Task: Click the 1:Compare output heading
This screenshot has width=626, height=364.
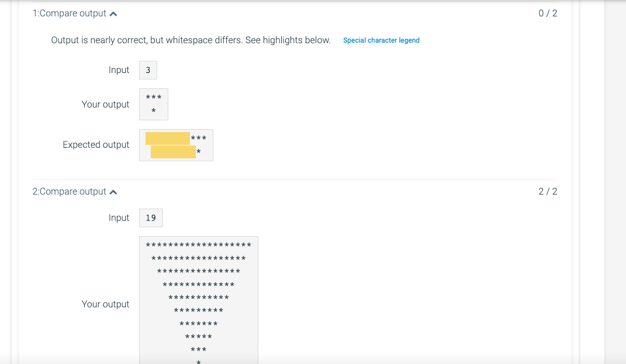Action: click(70, 13)
